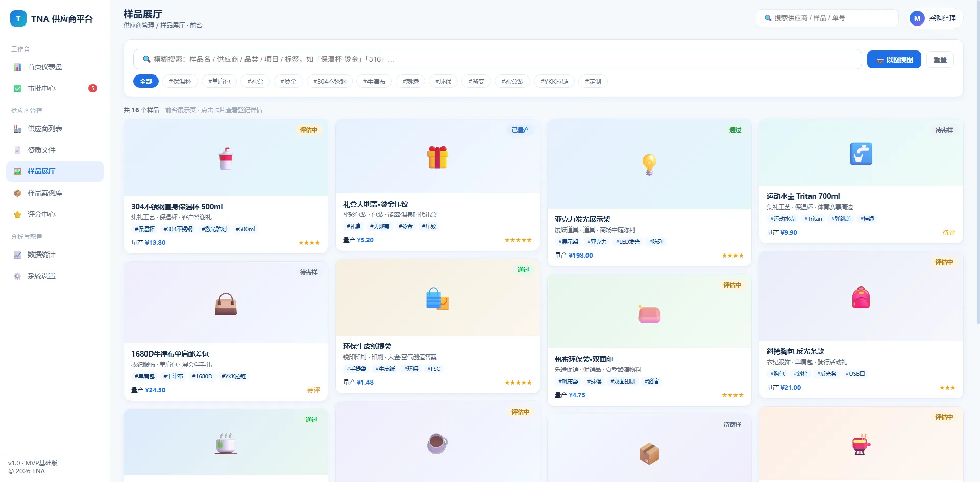Screen dimensions: 980x482
Task: Click the 审批中心 checkmark icon
Action: [17, 89]
